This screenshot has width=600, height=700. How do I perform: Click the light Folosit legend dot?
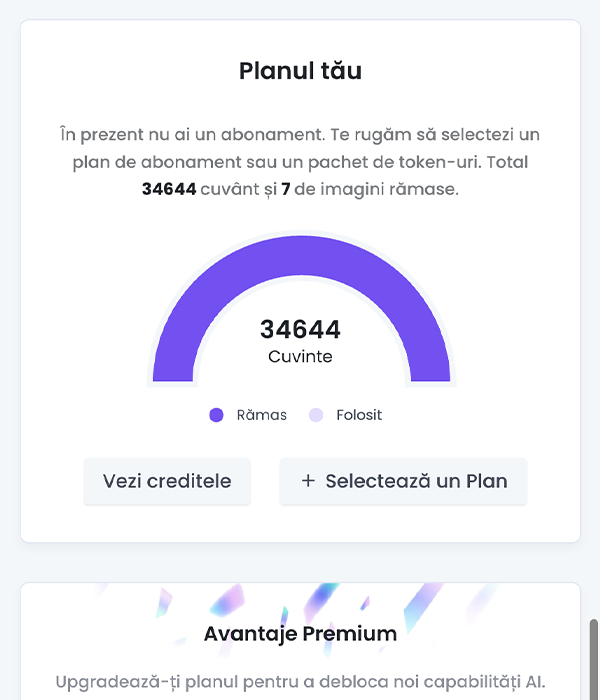tap(316, 415)
